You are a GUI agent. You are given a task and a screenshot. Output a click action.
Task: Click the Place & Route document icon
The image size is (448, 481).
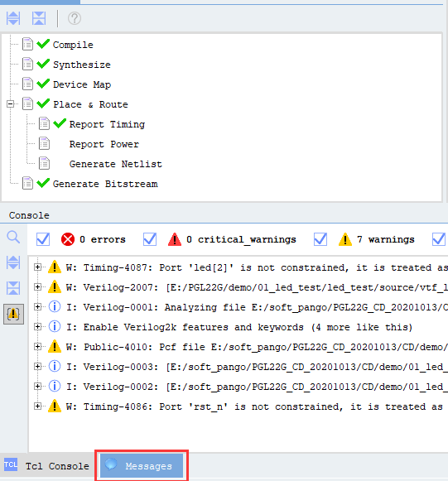27,104
